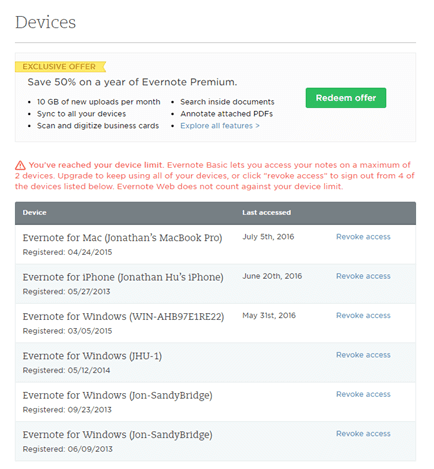Image resolution: width=434 pixels, height=469 pixels.
Task: Click 'Save 50% on a year of Evernote Premium' headline
Action: pos(132,82)
